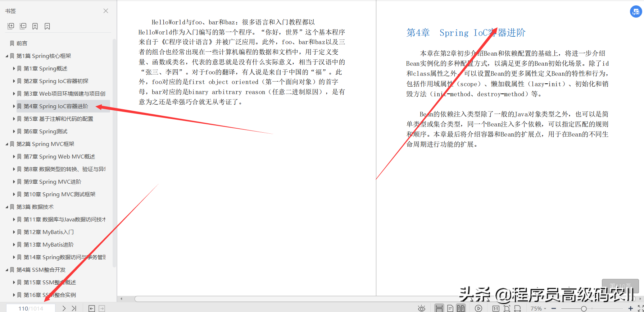644x312 pixels.
Task: Start slideshow play icon
Action: click(478, 308)
